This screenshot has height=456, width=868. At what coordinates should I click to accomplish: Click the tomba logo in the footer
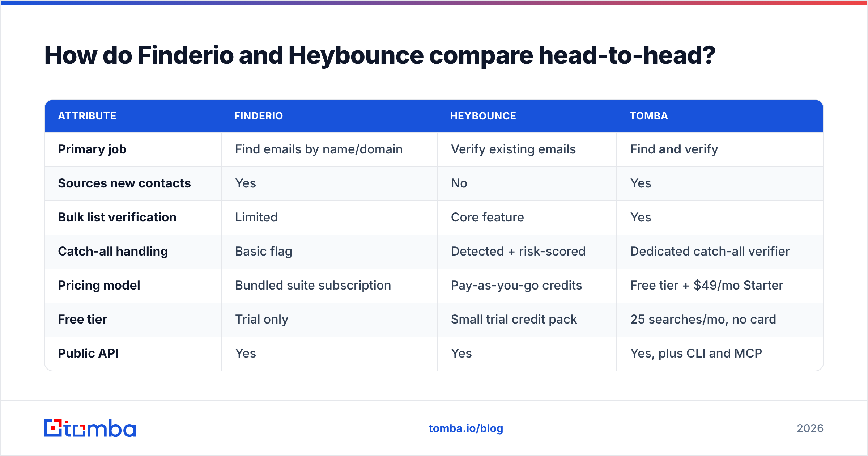[90, 428]
